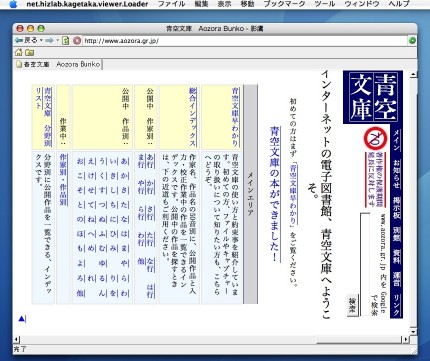Viewport: 430px width, 361px height.
Task: Click the 公開中 作品別 label cell
Action: coord(102,117)
